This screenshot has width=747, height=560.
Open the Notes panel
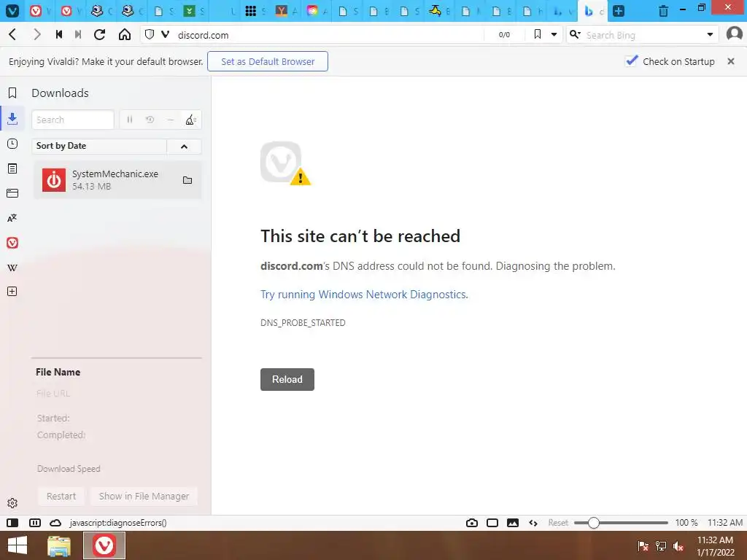[12, 168]
